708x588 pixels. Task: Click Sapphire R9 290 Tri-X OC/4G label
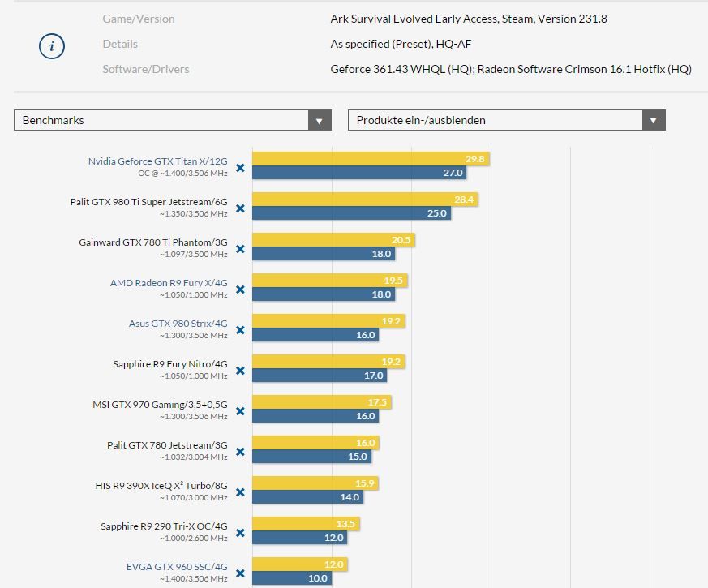[164, 526]
